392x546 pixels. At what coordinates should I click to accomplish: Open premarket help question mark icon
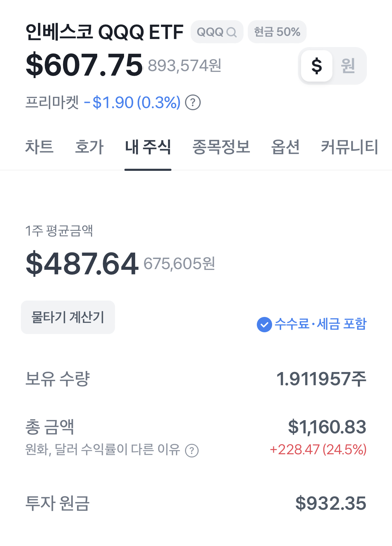click(x=193, y=103)
